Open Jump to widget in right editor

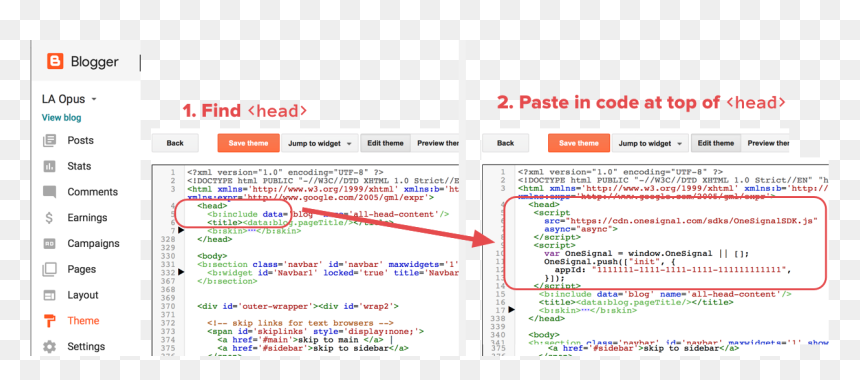[x=650, y=143]
